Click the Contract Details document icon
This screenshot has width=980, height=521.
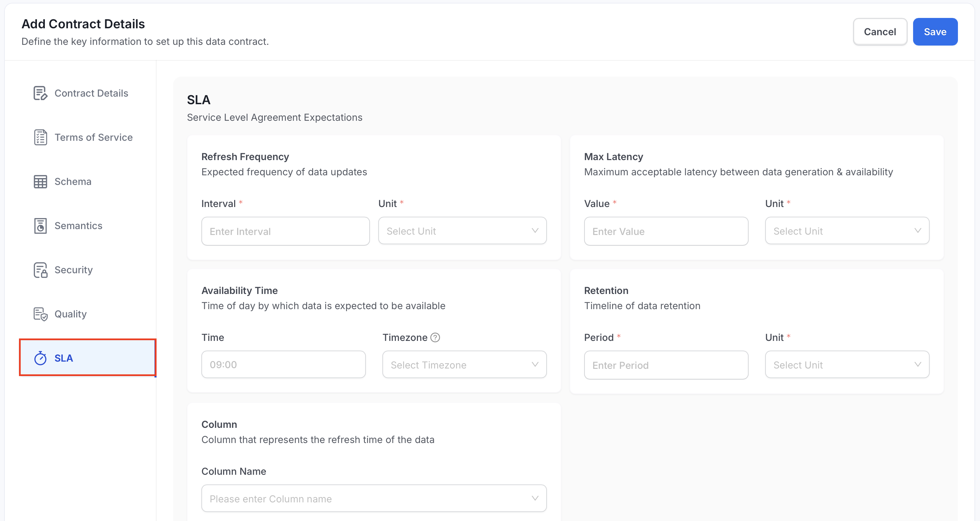click(x=40, y=93)
